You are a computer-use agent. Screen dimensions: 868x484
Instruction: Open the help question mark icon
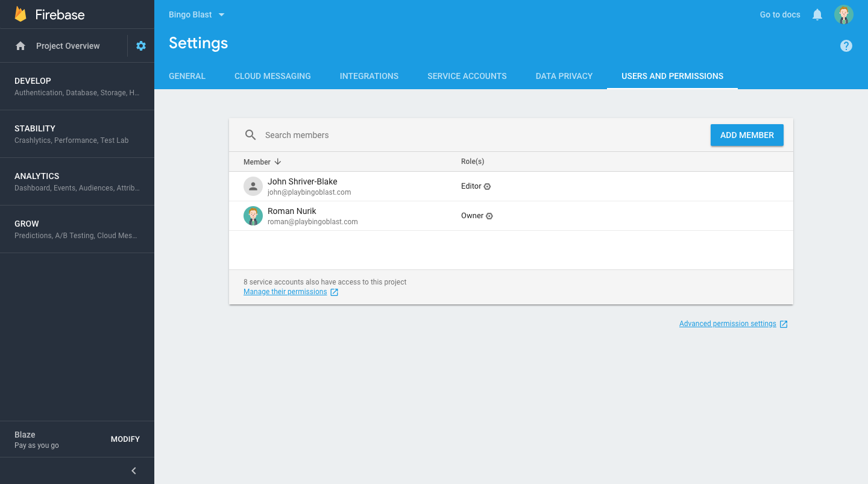[x=846, y=46]
